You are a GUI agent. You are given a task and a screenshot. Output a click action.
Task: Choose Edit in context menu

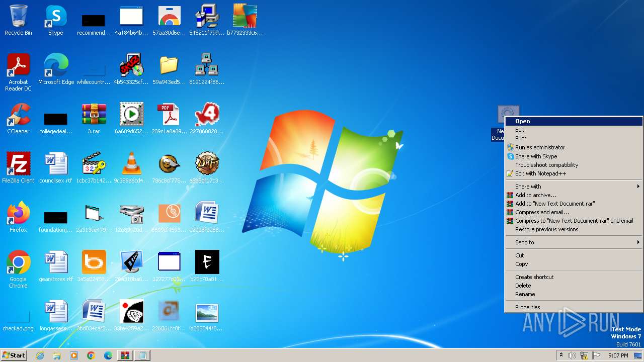574,130
